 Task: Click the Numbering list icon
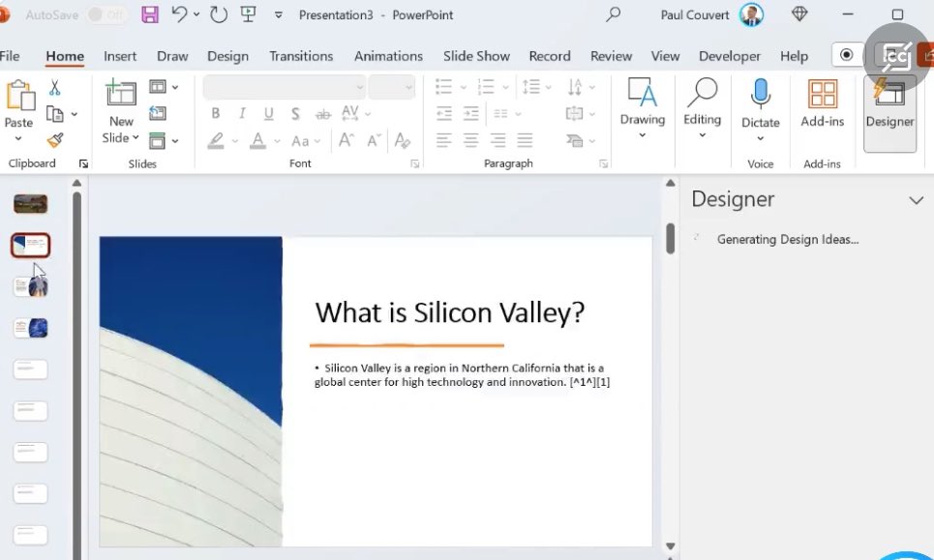(486, 87)
